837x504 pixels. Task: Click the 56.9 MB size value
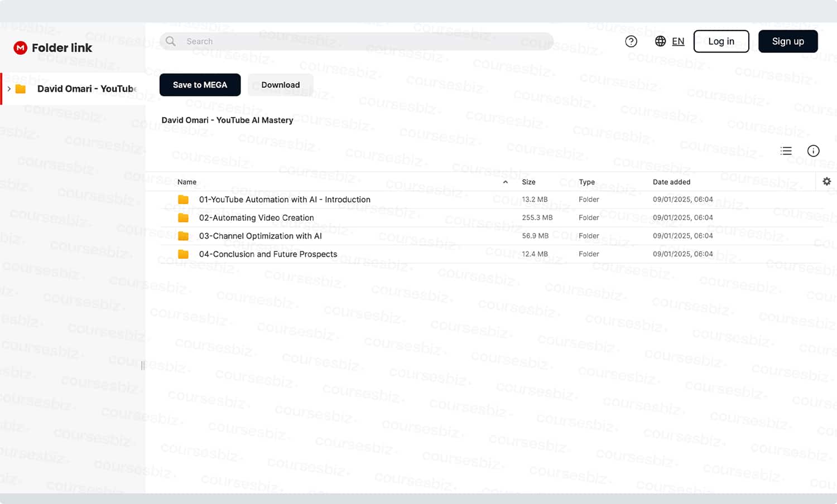[x=535, y=236]
